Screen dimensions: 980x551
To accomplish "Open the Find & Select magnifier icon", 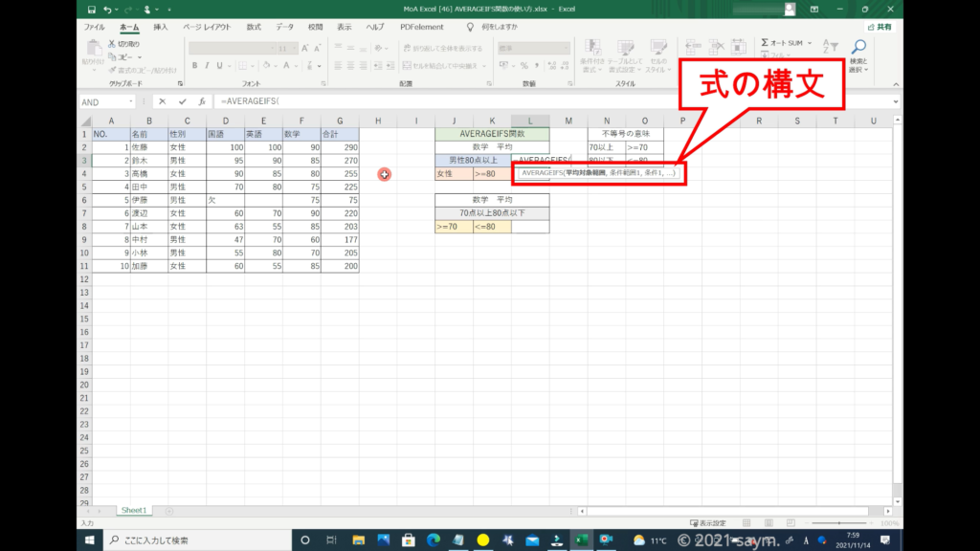I will point(858,47).
